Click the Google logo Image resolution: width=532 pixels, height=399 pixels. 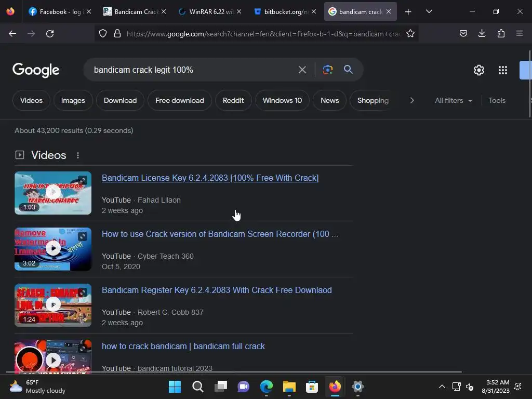click(x=36, y=70)
